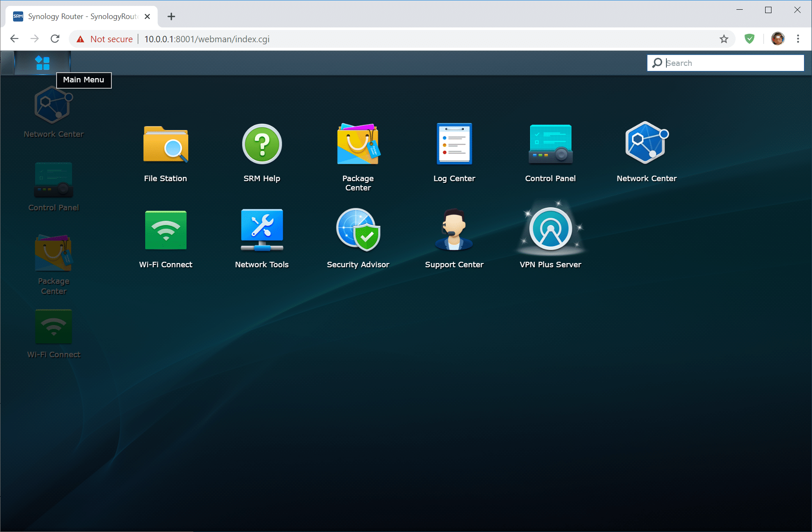Open Control Panel in main menu grid
812x532 pixels.
point(550,154)
